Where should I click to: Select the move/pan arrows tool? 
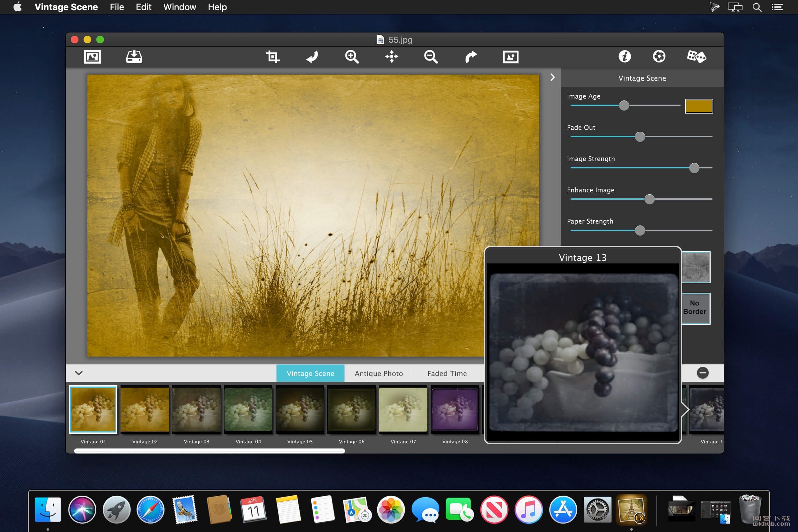(x=392, y=57)
